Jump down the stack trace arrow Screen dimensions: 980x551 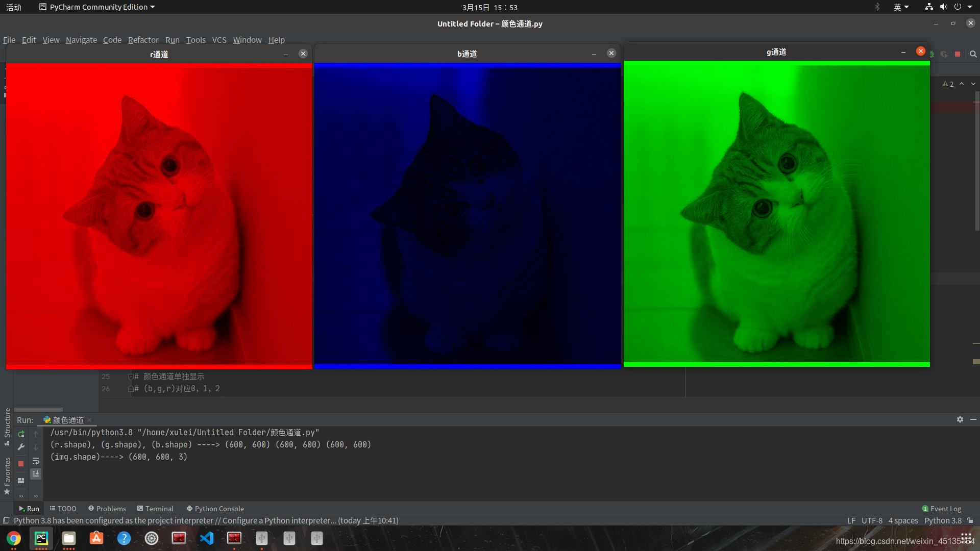[x=36, y=447]
